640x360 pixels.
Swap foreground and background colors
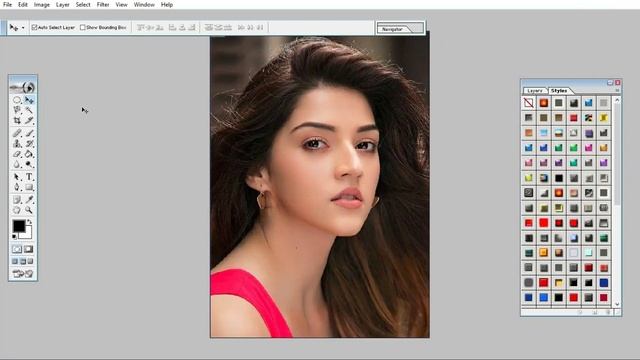point(29,222)
